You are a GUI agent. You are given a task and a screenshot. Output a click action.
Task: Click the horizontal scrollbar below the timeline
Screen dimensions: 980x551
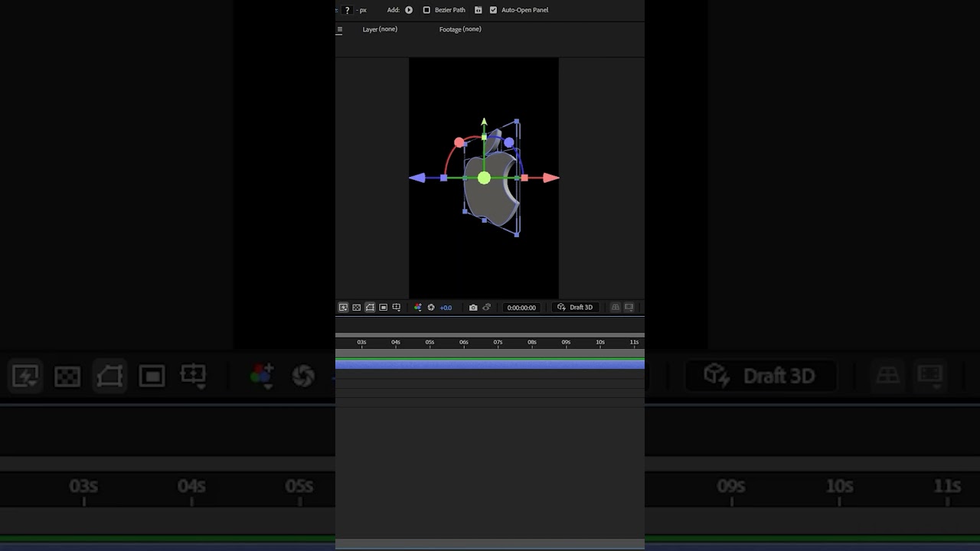[x=490, y=544]
